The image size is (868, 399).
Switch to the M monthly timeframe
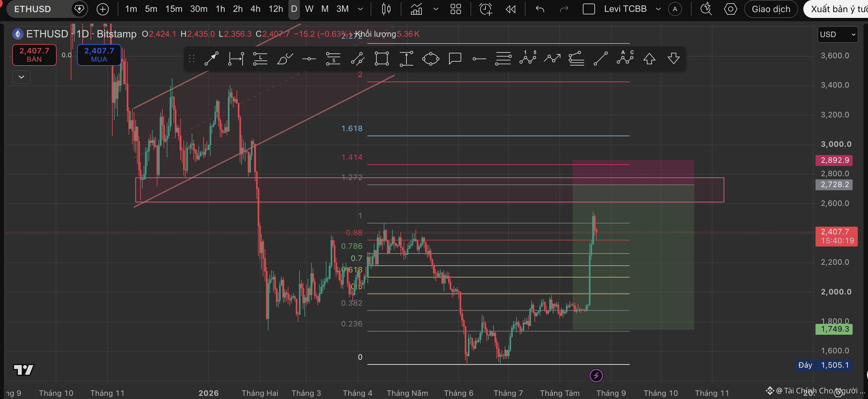coord(325,9)
